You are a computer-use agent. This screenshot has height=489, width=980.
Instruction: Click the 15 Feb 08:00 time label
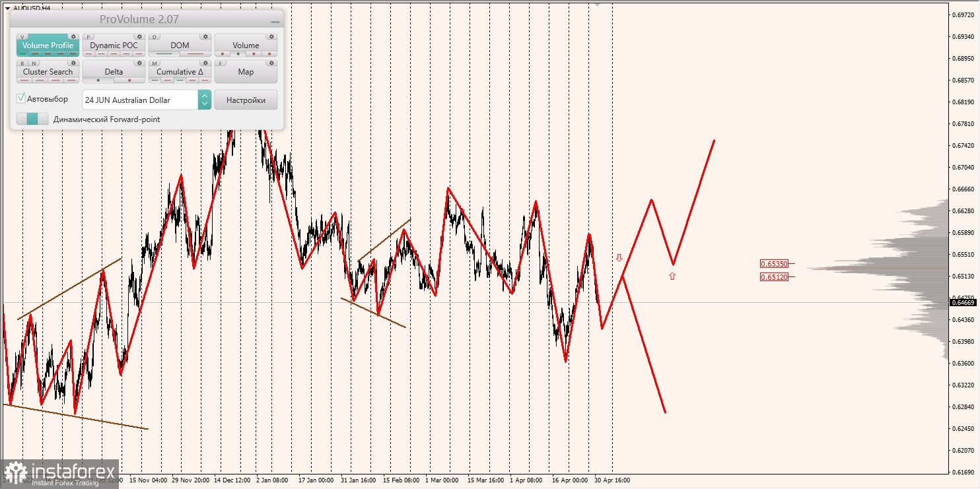point(401,480)
